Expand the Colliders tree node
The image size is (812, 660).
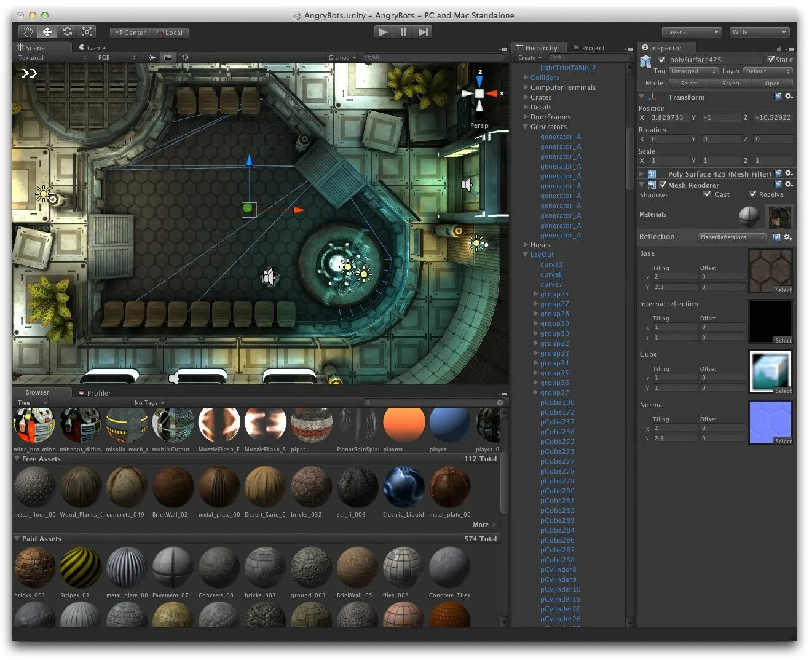526,78
